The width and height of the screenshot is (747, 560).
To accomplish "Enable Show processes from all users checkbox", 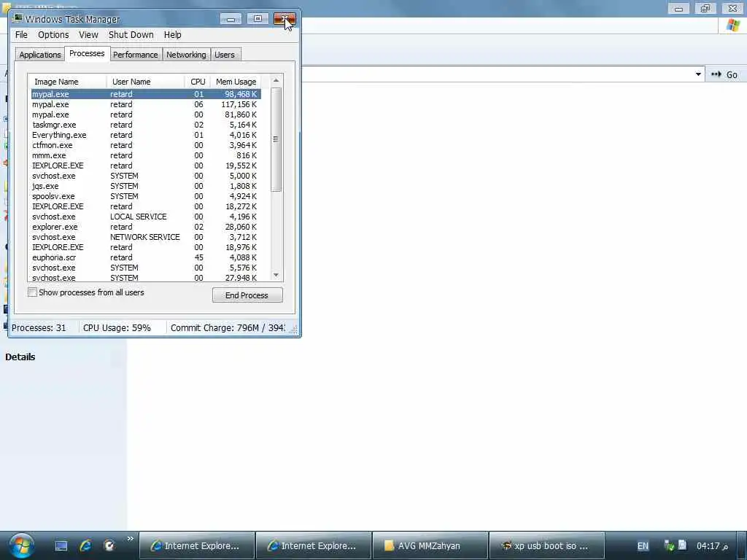I will [32, 292].
